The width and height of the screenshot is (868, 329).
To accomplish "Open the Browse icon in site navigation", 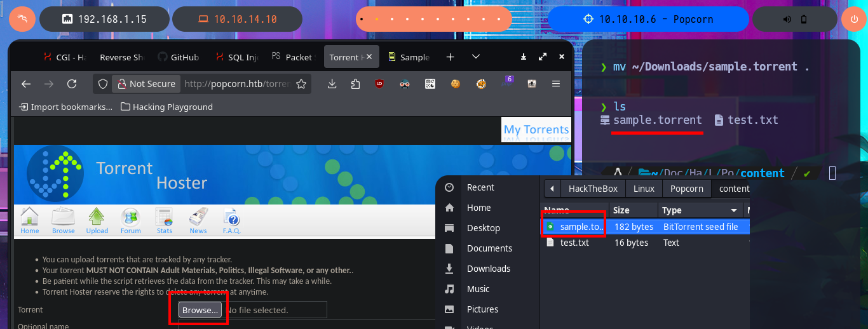I will pos(64,221).
